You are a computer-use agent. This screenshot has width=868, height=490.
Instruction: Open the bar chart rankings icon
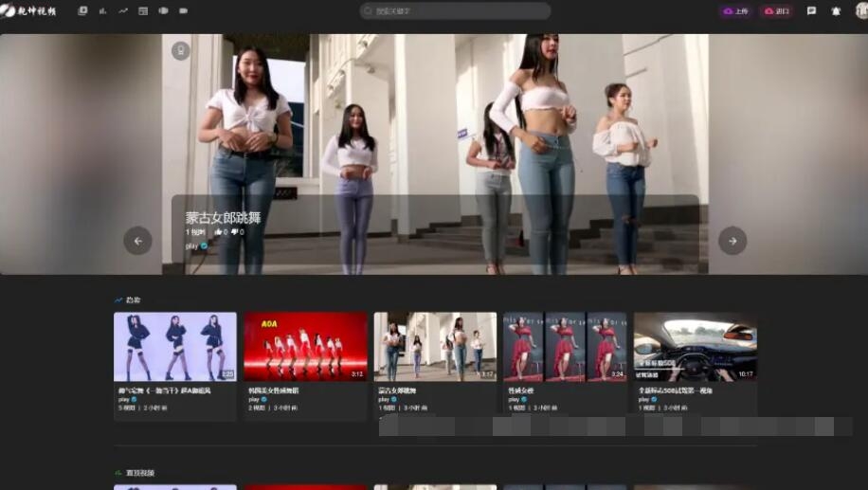pos(102,11)
